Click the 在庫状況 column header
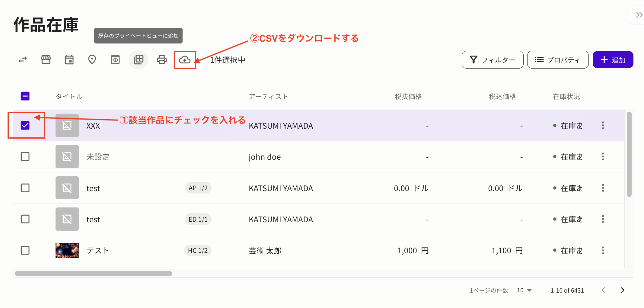The width and height of the screenshot is (644, 308). (566, 96)
